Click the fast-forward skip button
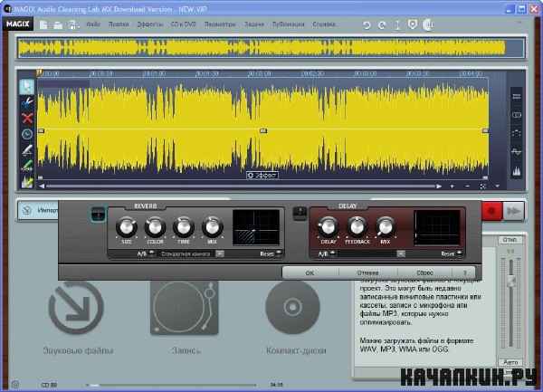The width and height of the screenshot is (543, 392). (513, 211)
